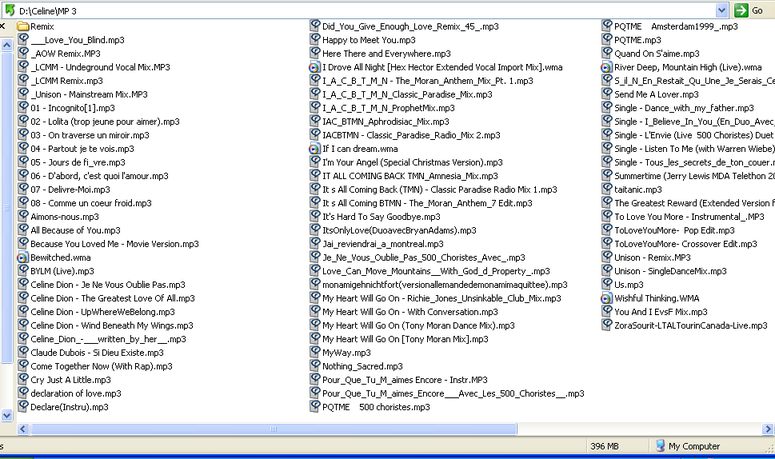This screenshot has width=775, height=459.
Task: Select declaration of love.mp3
Action: pyautogui.click(x=76, y=393)
